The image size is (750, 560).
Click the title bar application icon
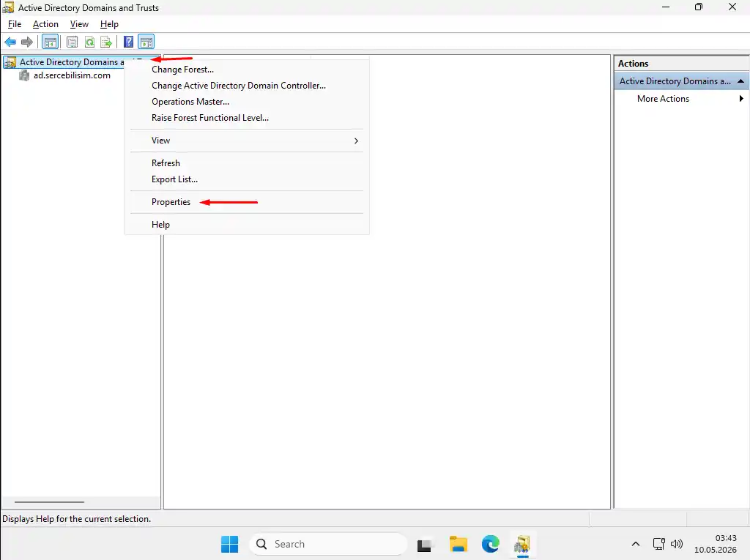pos(7,7)
